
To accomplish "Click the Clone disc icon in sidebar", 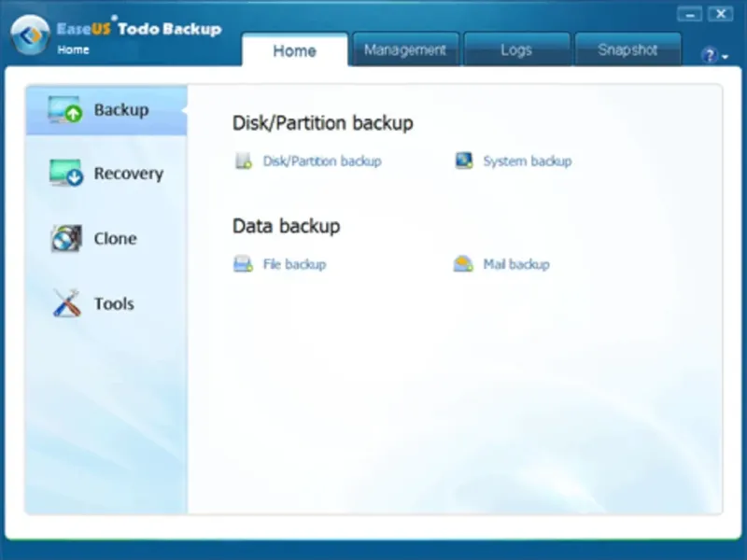I will pos(66,238).
